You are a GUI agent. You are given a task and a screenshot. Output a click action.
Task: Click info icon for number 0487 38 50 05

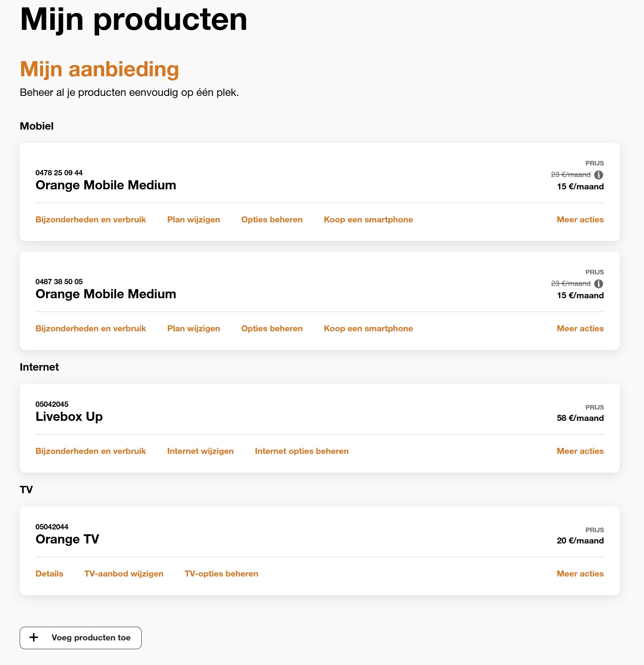(x=599, y=283)
